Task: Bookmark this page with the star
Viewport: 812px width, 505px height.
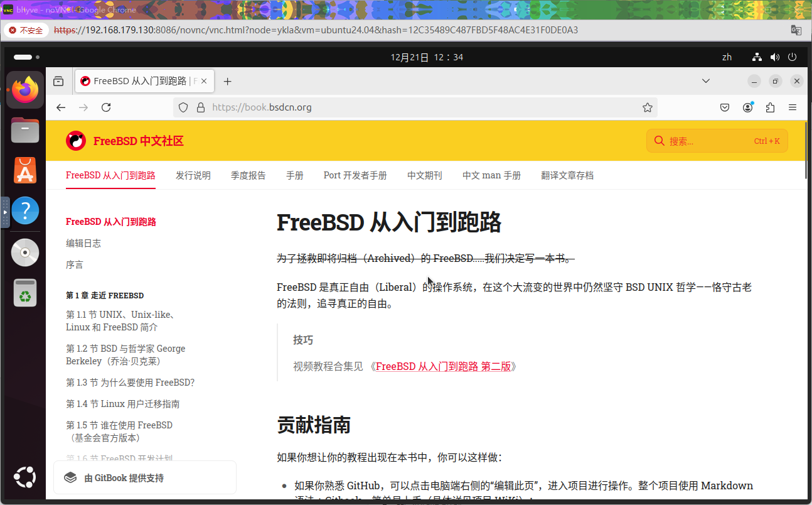Action: coord(648,107)
